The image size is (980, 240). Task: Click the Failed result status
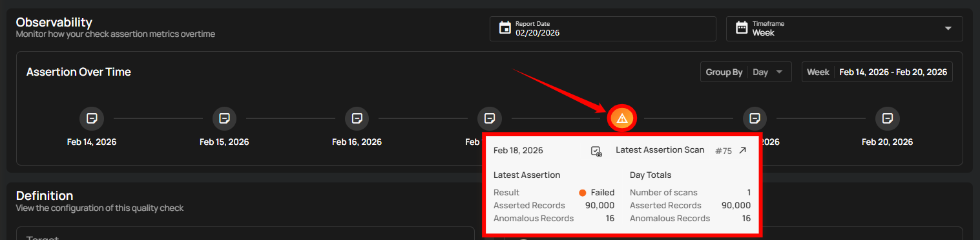pos(597,192)
